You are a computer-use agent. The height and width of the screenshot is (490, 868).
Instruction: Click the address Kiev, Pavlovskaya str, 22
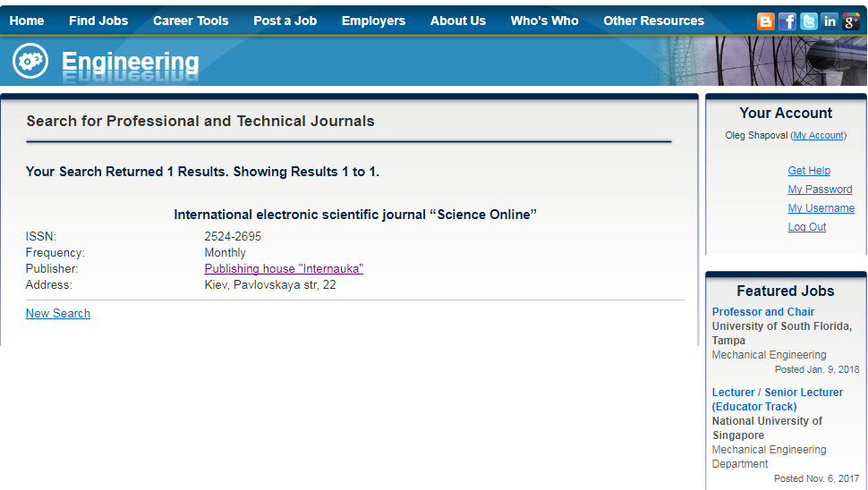tap(270, 285)
